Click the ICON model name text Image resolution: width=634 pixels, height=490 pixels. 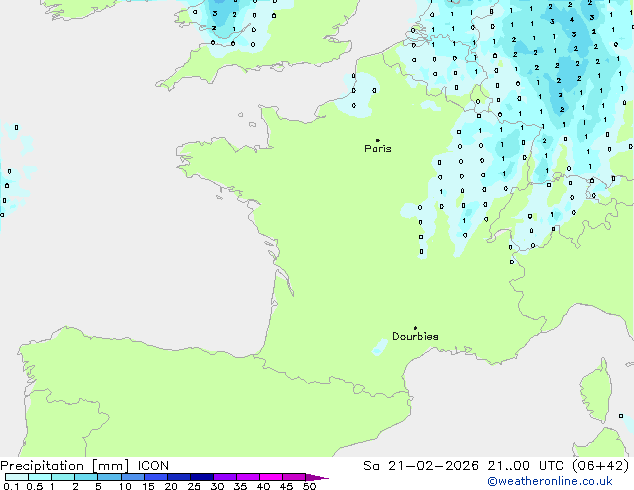(x=153, y=466)
